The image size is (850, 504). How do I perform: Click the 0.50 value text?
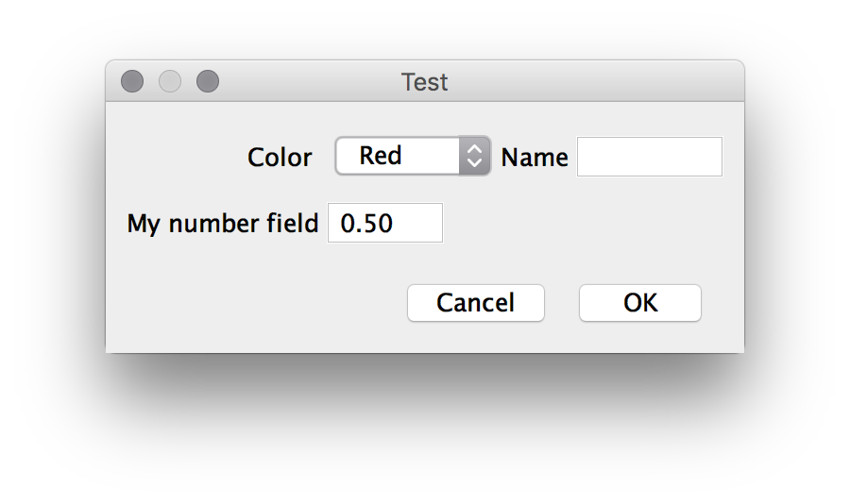(x=366, y=224)
